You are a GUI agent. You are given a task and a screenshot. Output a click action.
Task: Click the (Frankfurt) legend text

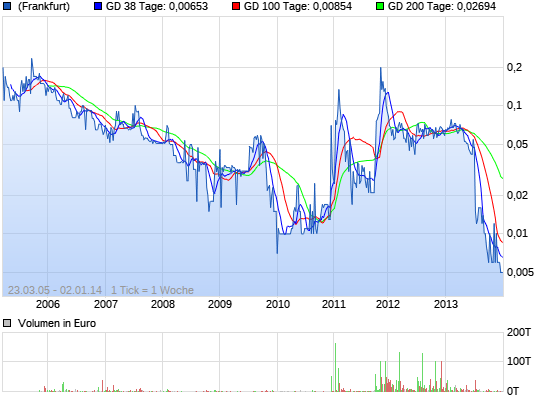pyautogui.click(x=44, y=6)
